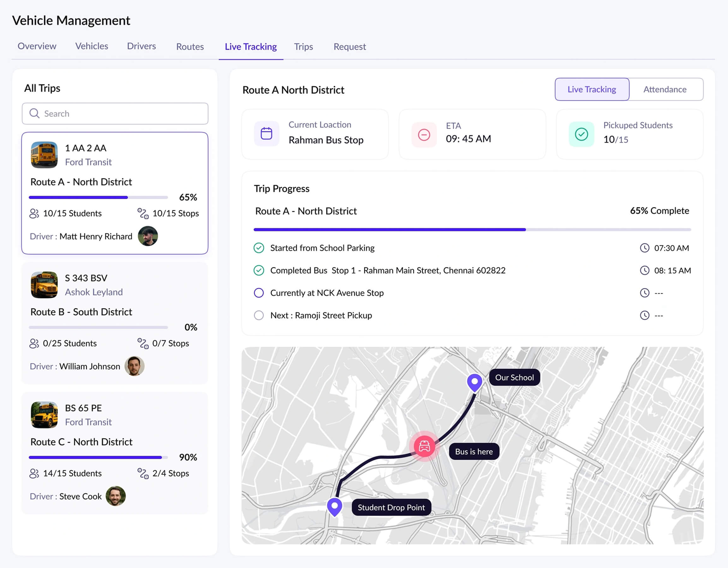This screenshot has height=568, width=728.
Task: Click the Our School map pin
Action: point(474,382)
